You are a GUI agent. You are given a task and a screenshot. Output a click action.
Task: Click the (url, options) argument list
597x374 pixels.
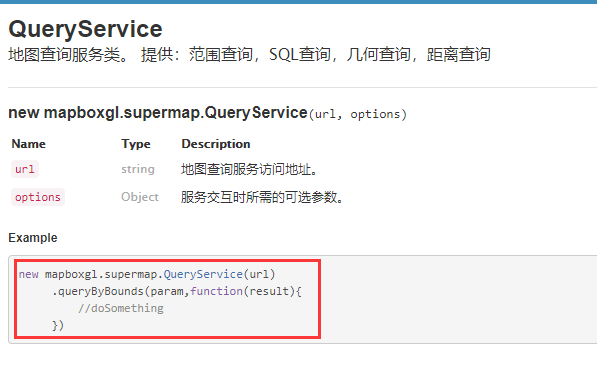pyautogui.click(x=358, y=114)
